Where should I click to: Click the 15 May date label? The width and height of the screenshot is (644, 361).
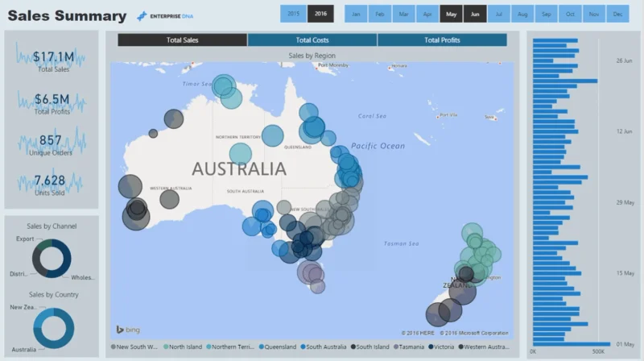click(x=625, y=273)
